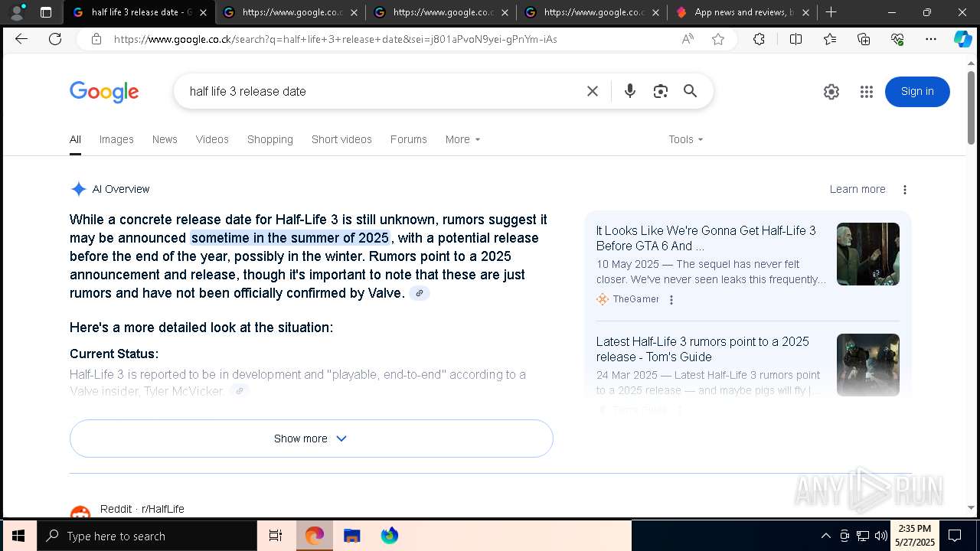The image size is (980, 551).
Task: Select the All results tab
Action: coord(75,139)
